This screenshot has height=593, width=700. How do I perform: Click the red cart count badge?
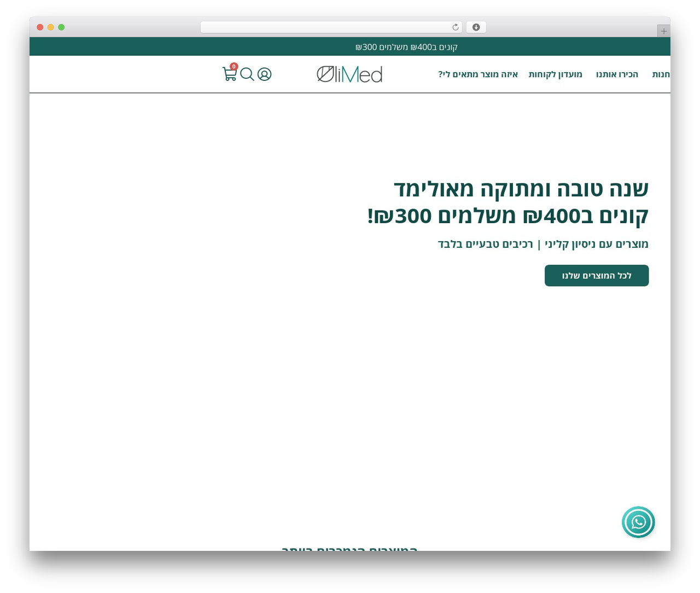[234, 67]
